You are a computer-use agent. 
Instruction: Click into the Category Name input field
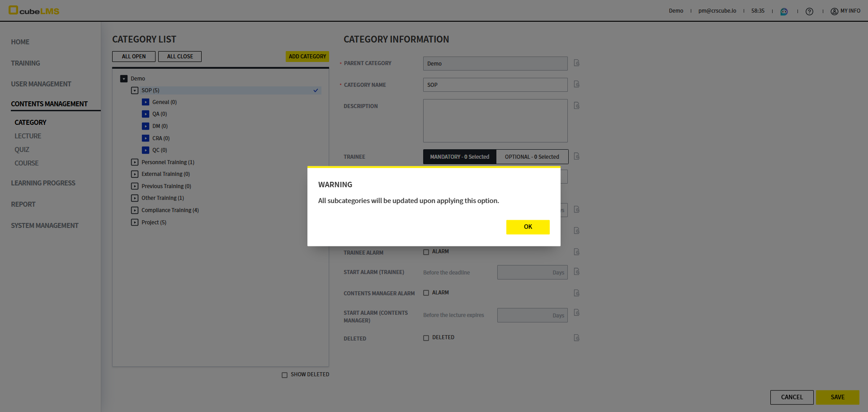point(495,85)
